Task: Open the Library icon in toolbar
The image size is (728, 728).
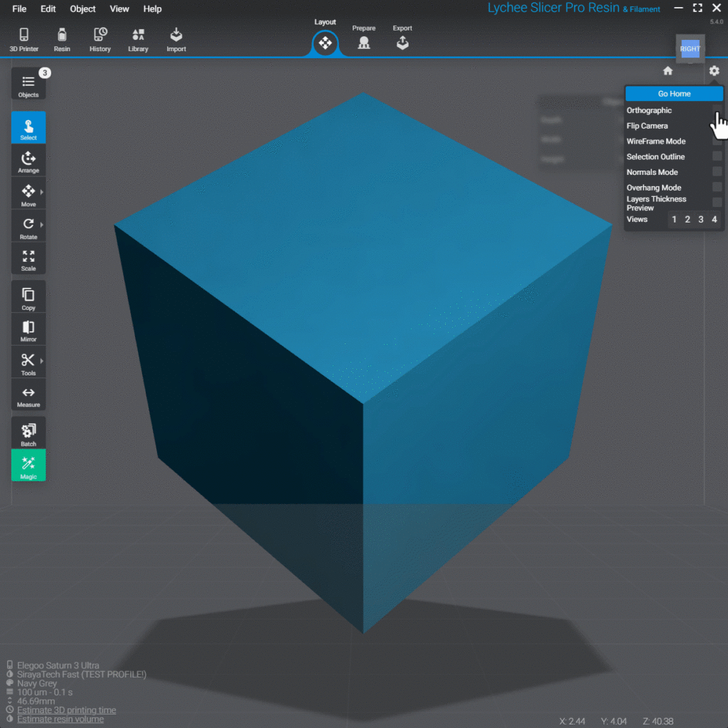Action: 138,39
